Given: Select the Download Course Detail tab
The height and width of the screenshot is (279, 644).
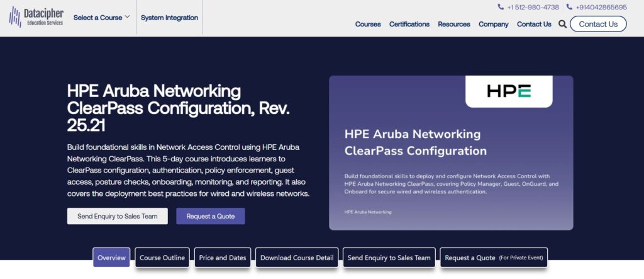Looking at the screenshot, I should (x=297, y=258).
